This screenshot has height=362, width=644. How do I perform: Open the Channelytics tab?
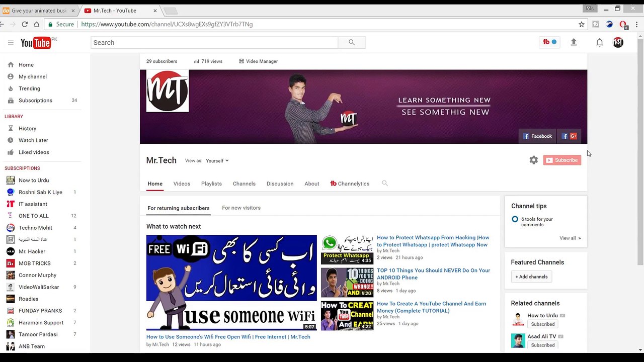(350, 184)
